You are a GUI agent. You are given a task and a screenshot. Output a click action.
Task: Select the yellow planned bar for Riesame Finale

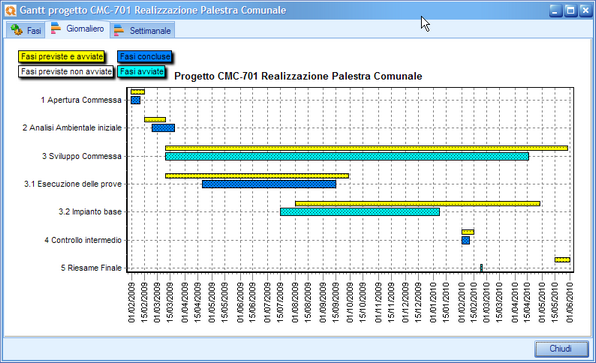coord(562,260)
